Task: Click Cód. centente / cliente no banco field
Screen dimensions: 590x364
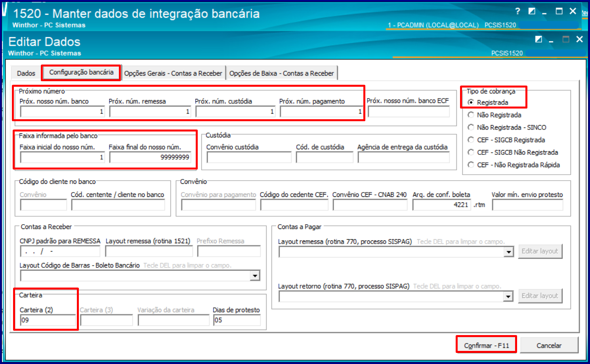Action: point(118,205)
